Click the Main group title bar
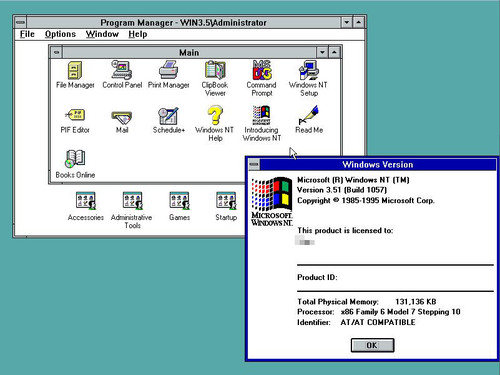500x375 pixels. coord(189,52)
